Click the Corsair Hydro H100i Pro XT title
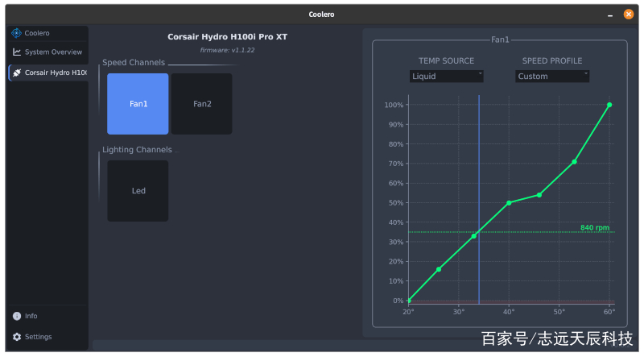This screenshot has height=357, width=644. [x=227, y=36]
